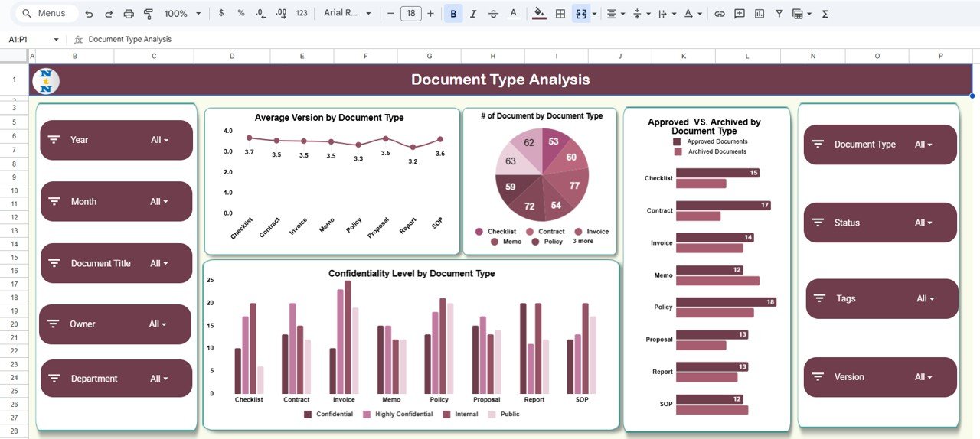Screen dimensions: 980x439
Task: Open the horizontal align options
Action: tap(615, 14)
